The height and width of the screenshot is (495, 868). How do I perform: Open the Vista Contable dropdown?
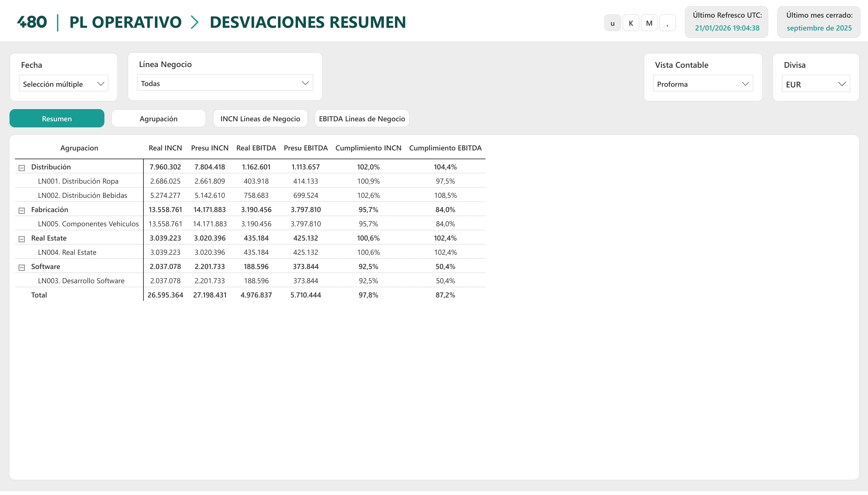pos(703,84)
